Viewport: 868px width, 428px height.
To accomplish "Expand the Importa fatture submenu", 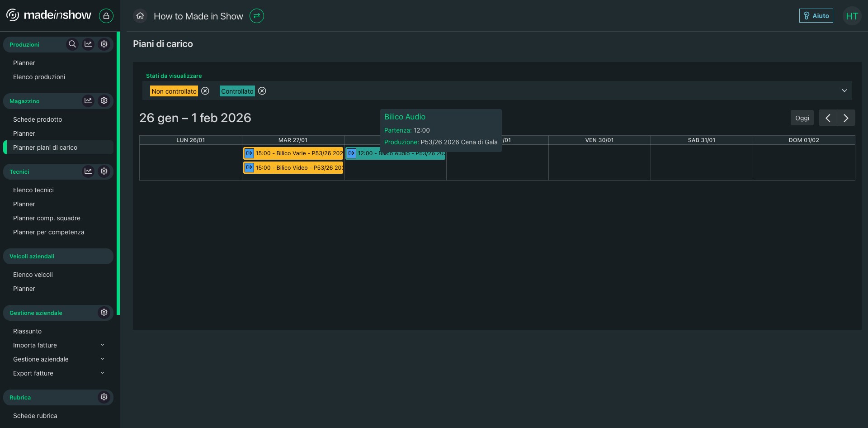I will (x=102, y=345).
